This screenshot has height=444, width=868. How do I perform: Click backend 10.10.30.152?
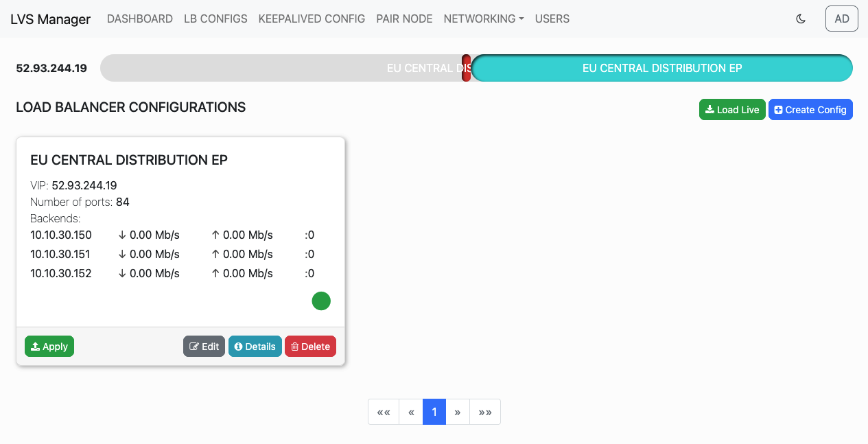pos(61,273)
